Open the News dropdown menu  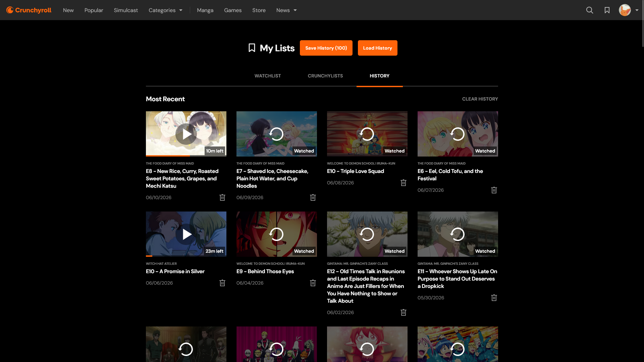286,10
